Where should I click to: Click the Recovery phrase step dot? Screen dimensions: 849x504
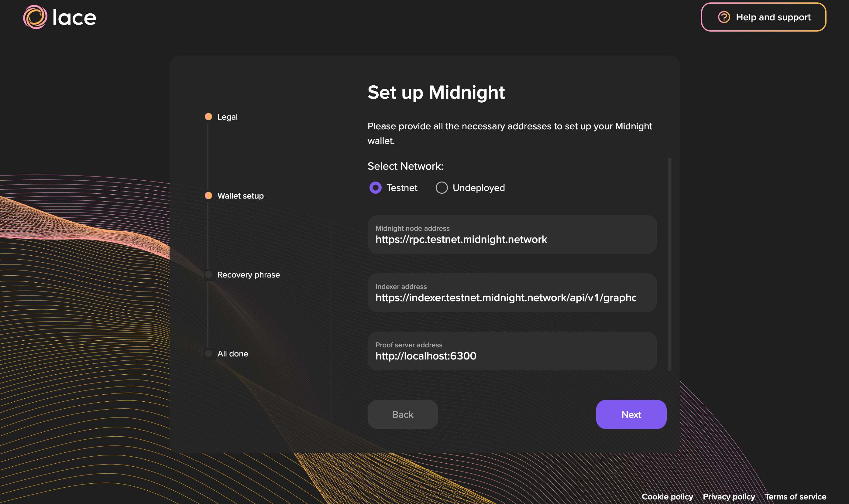[208, 274]
